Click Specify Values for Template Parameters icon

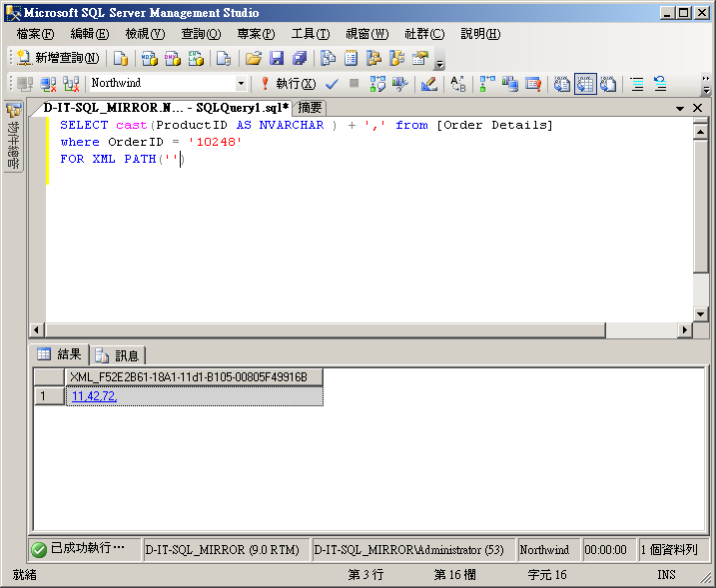(x=458, y=84)
